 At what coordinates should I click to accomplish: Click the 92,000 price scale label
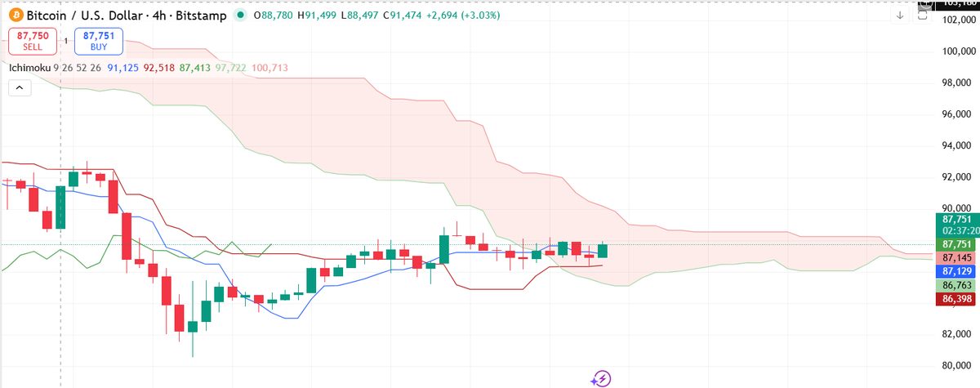(x=956, y=177)
